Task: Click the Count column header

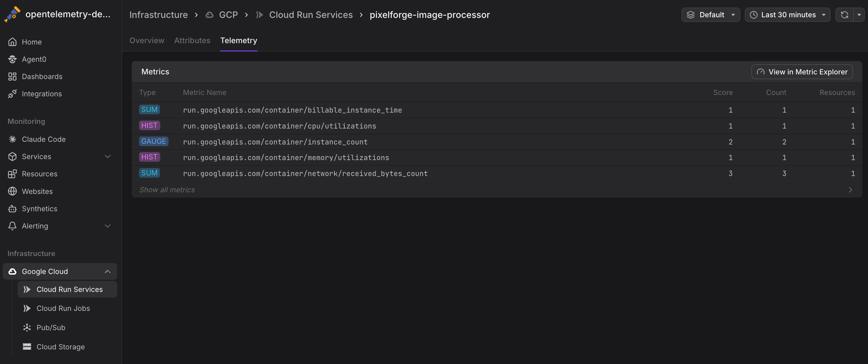Action: [x=776, y=92]
